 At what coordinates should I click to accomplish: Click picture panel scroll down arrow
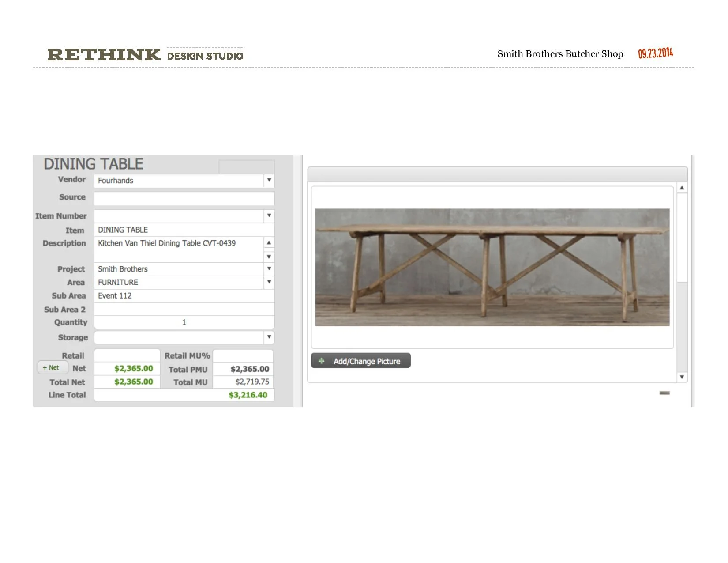682,377
